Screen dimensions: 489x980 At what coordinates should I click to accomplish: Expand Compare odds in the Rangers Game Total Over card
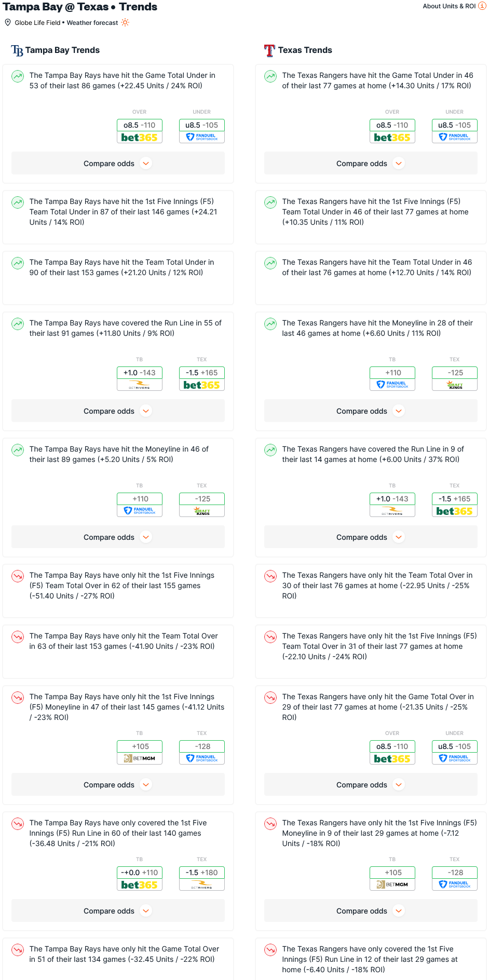pos(371,785)
